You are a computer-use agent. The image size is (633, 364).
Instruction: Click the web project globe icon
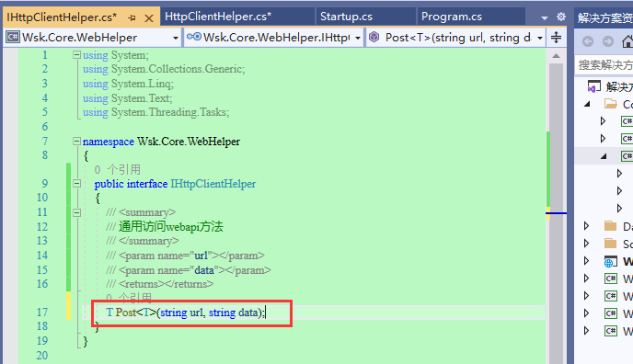pos(610,262)
